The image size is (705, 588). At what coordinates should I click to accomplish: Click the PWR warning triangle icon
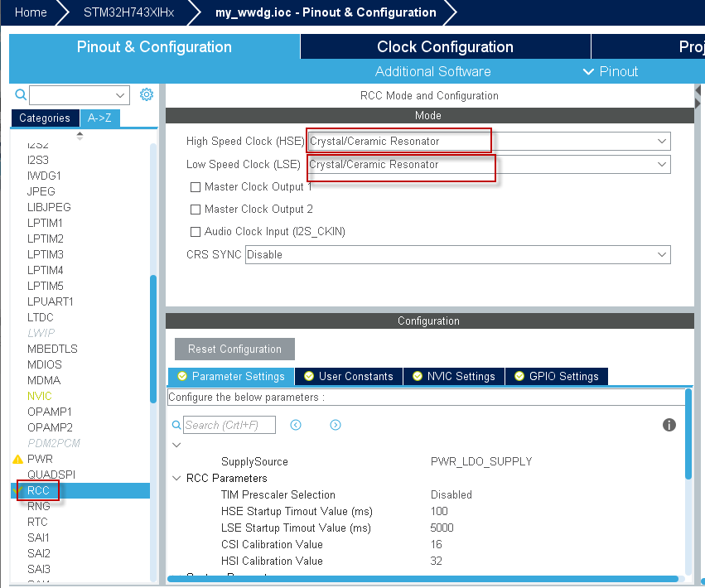[x=17, y=459]
